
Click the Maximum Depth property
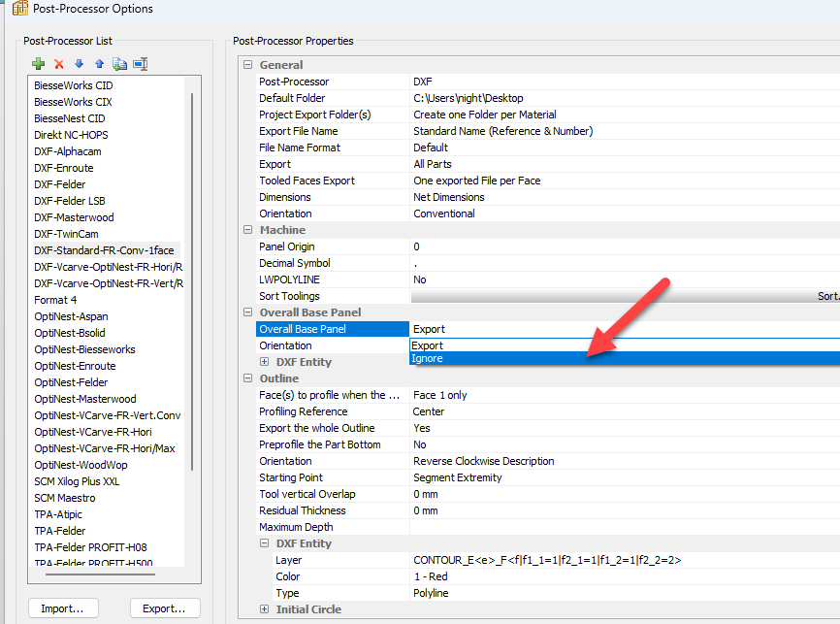click(x=296, y=528)
